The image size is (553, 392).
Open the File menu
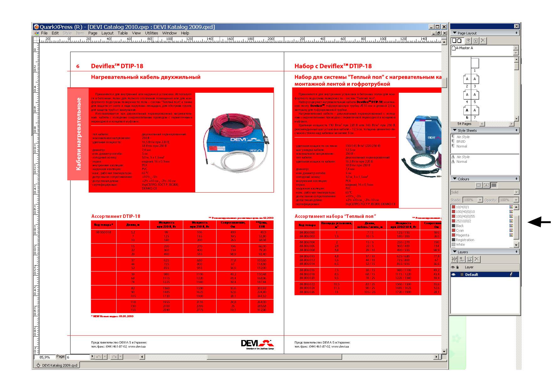tap(44, 33)
